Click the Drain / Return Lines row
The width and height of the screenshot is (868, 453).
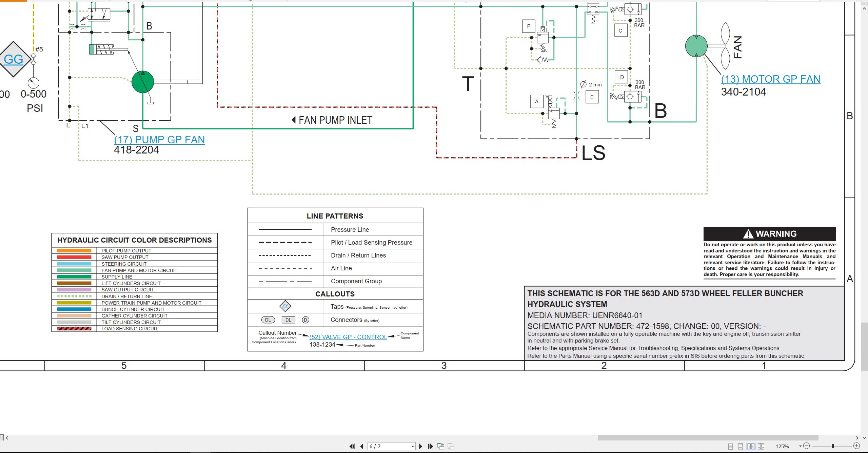coord(335,255)
